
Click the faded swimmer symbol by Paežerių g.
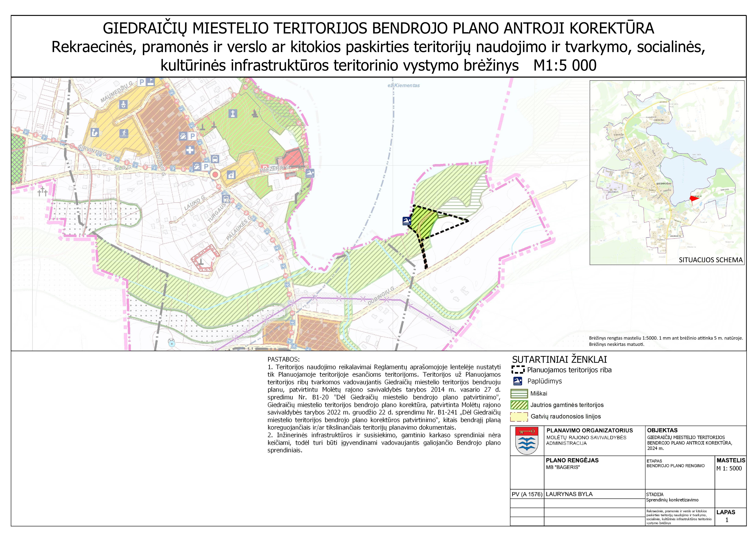click(x=310, y=173)
